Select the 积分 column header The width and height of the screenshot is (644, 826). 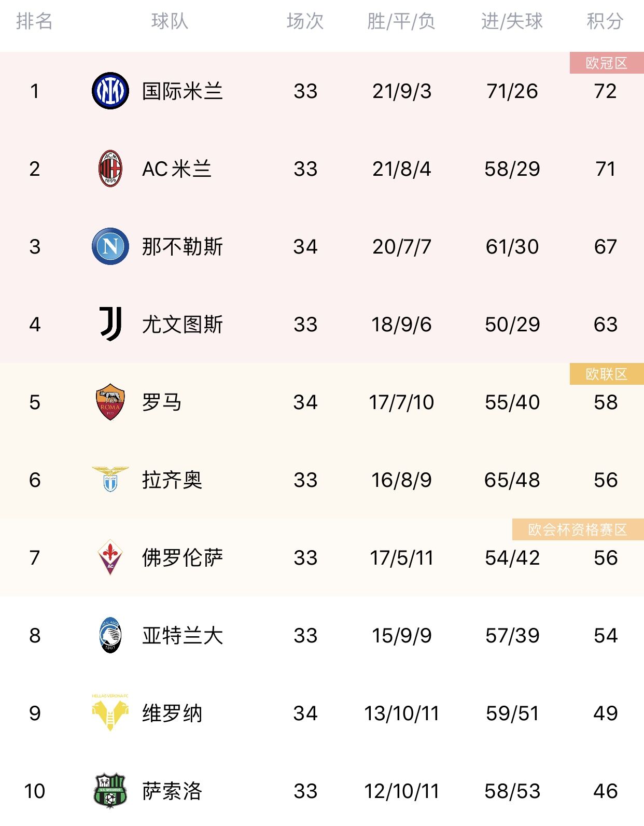tap(605, 21)
